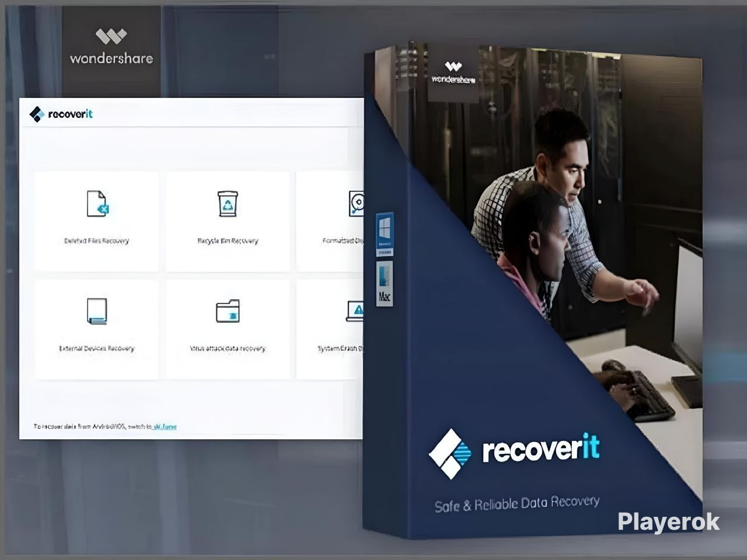Image resolution: width=747 pixels, height=560 pixels.
Task: Click the Mac badge on the box spine
Action: click(x=385, y=283)
